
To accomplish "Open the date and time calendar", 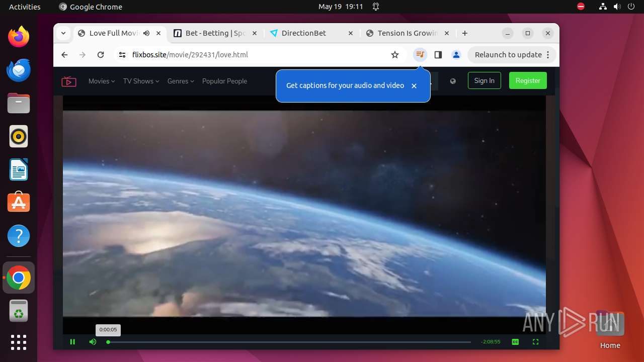I will coord(341,7).
